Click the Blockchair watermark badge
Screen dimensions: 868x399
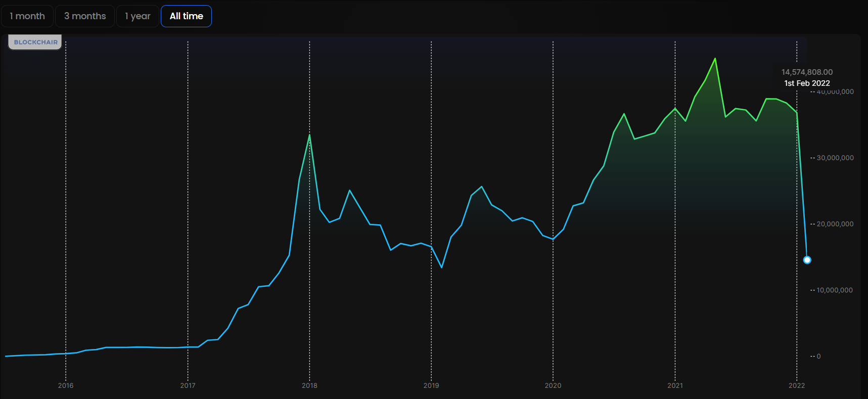35,42
